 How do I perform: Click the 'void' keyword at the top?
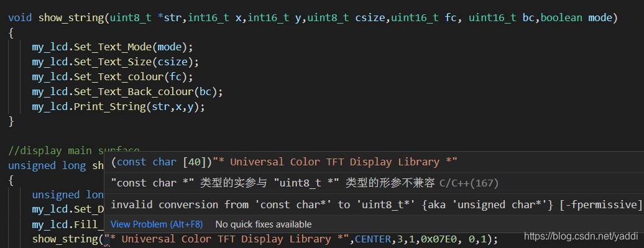20,18
